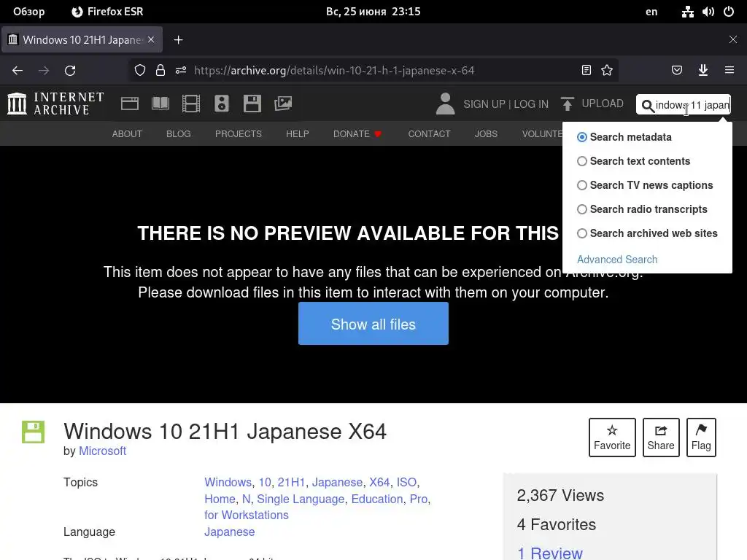This screenshot has height=560, width=747.
Task: Open the Texts book icon
Action: [160, 104]
